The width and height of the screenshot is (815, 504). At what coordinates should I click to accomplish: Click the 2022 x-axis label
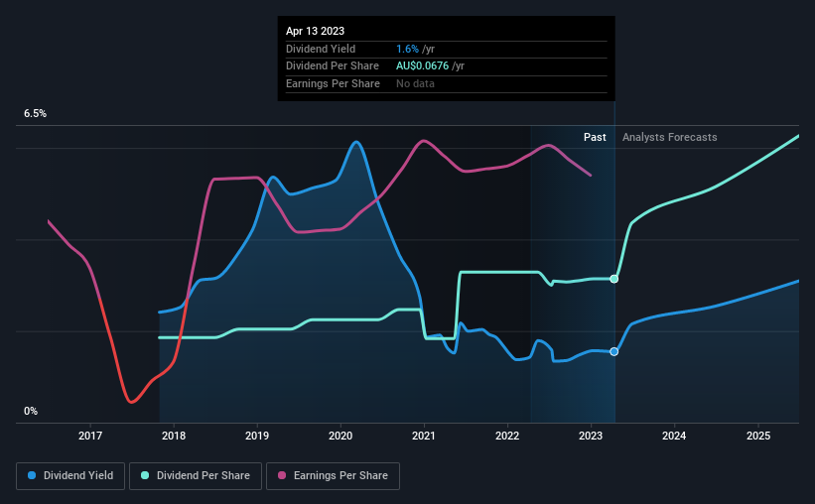coord(507,436)
